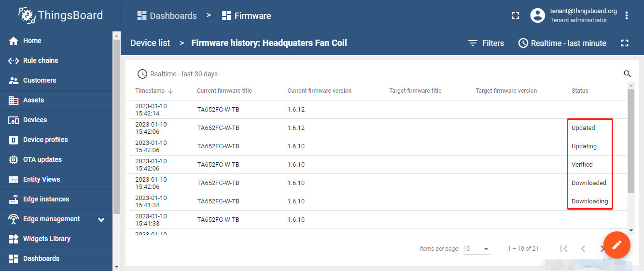Go to Customers page

(56, 81)
